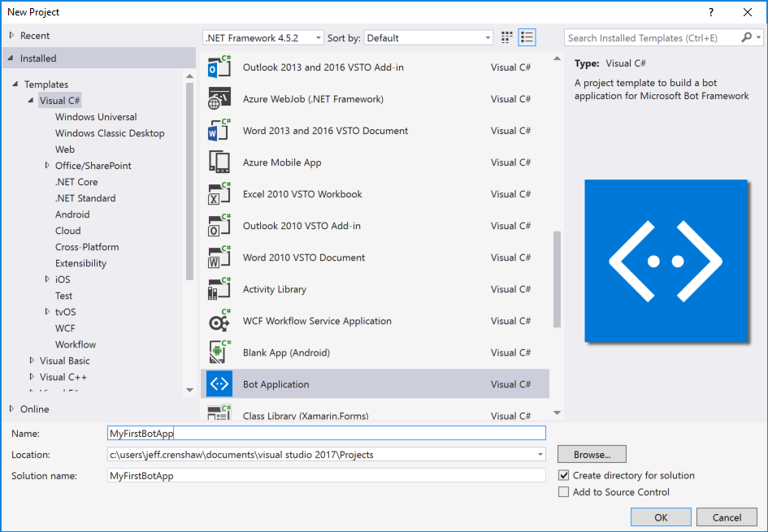The height and width of the screenshot is (532, 768).
Task: Open the dialog help question mark
Action: click(x=710, y=12)
